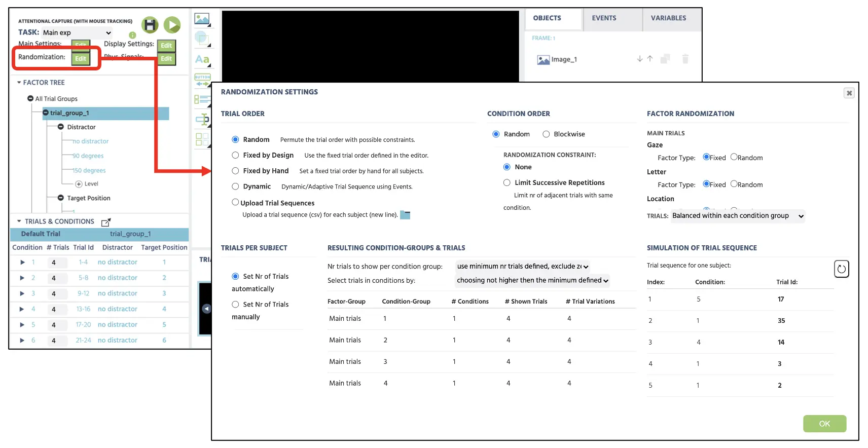Expand condition row 4 in trials table
Viewport: 868px width, 448px height.
pos(22,309)
